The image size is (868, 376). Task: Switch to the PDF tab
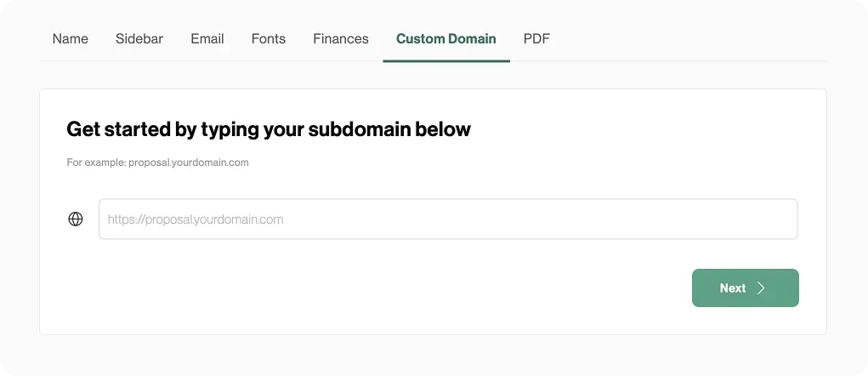pyautogui.click(x=536, y=39)
